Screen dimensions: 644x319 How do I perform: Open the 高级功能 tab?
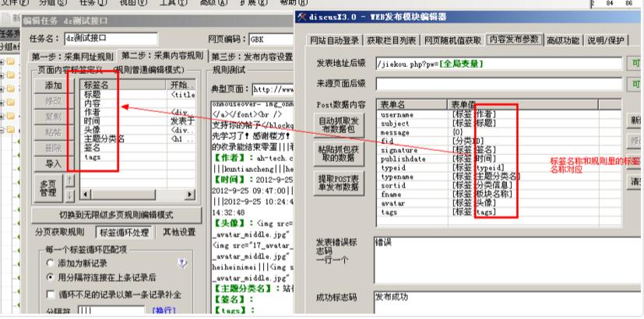pyautogui.click(x=564, y=40)
